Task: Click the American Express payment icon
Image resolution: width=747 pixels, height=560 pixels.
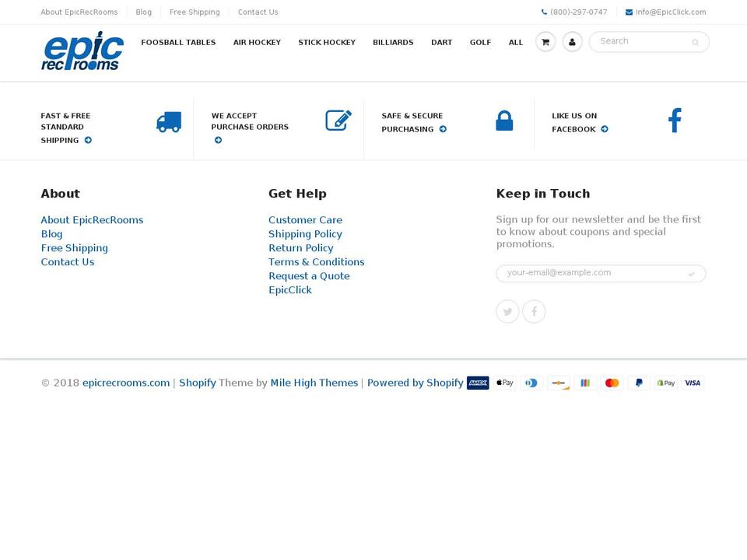Action: click(x=478, y=383)
